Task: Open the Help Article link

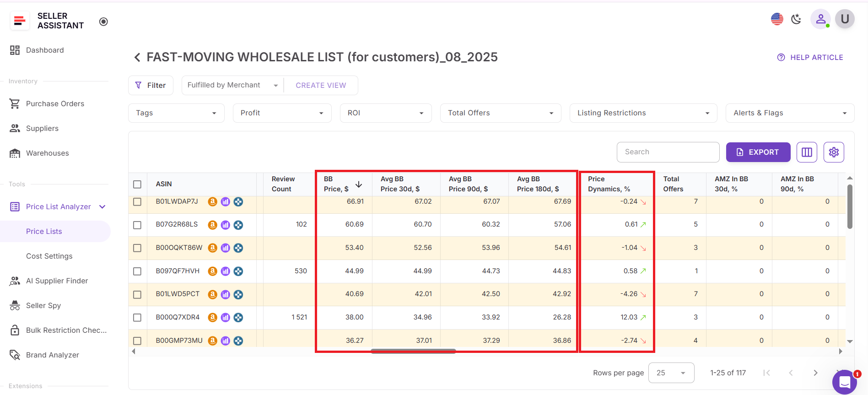Action: click(810, 58)
